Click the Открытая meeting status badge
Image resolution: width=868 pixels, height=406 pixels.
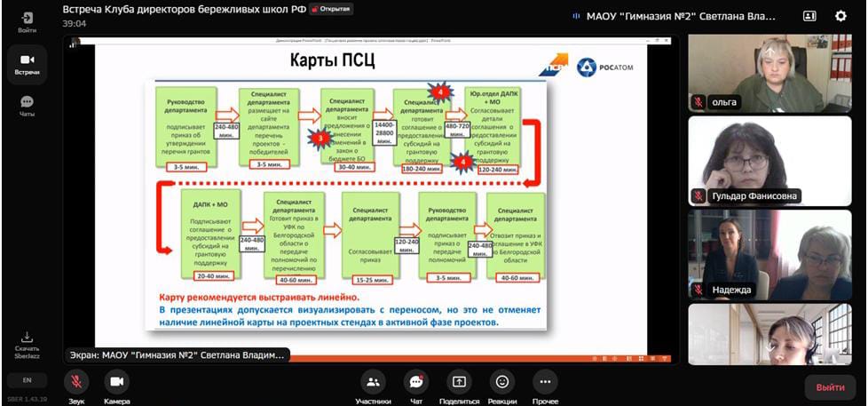click(x=332, y=9)
